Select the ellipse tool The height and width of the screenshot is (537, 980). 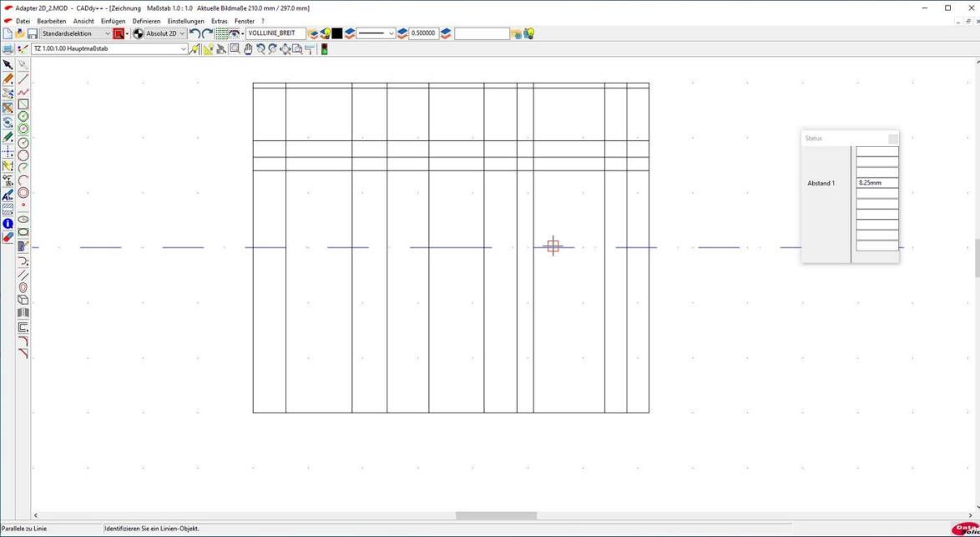pyautogui.click(x=23, y=220)
